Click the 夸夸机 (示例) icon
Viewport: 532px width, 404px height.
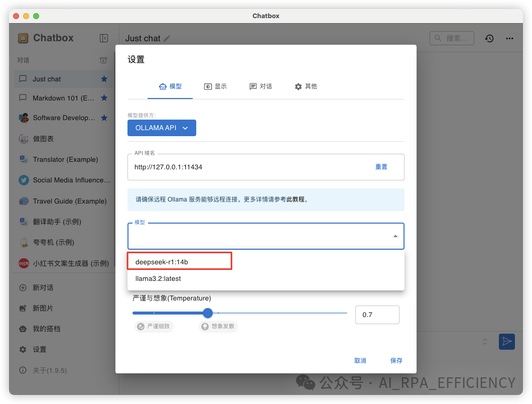[x=24, y=243]
